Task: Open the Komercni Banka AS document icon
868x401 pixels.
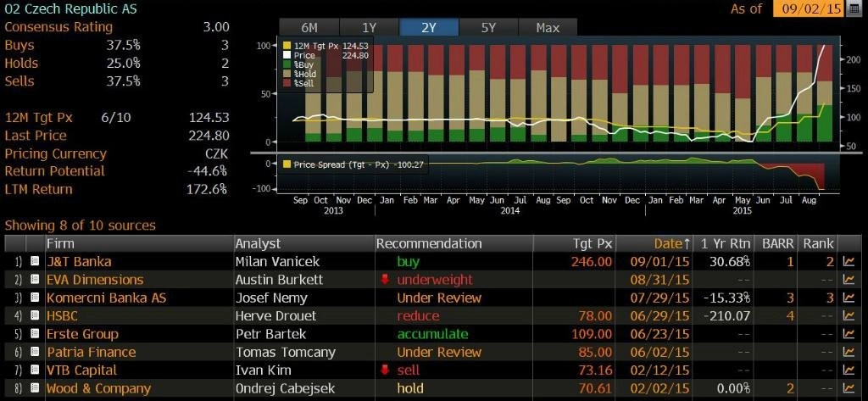Action: pos(35,298)
